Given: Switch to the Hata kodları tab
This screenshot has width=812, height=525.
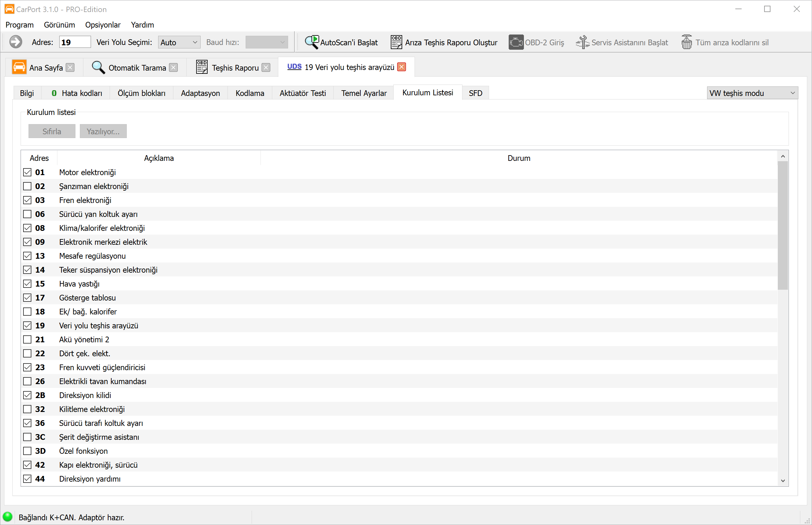Looking at the screenshot, I should click(x=77, y=93).
